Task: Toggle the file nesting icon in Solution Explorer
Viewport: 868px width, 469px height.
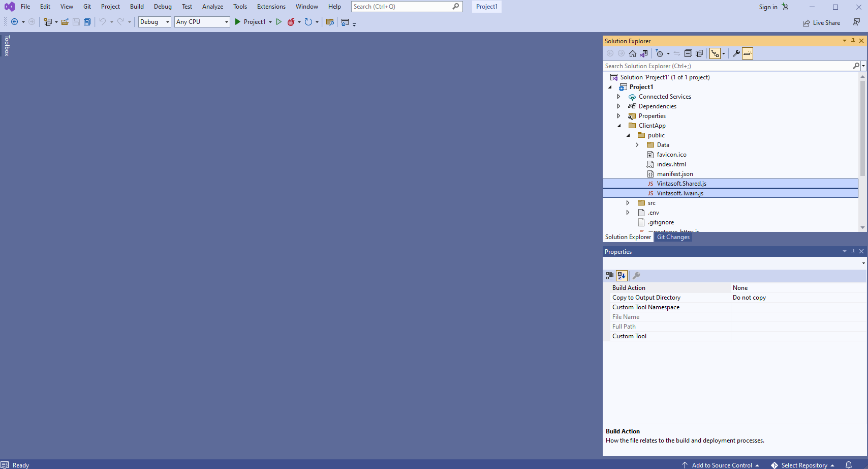Action: [715, 53]
